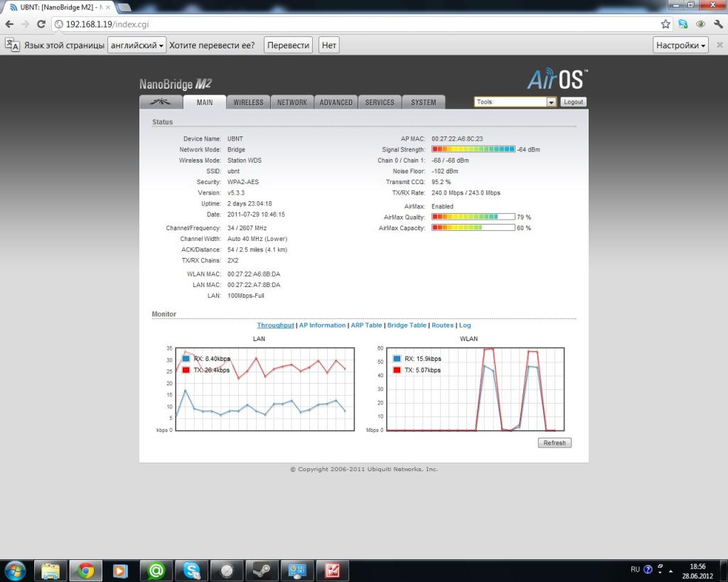Switch to the WIRELESS tab
728x582 pixels.
tap(248, 102)
